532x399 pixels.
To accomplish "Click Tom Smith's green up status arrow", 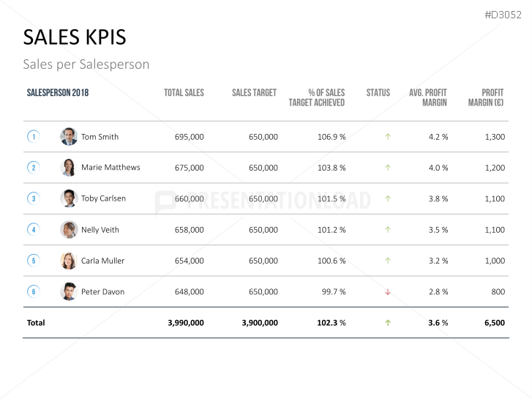I will coord(388,137).
